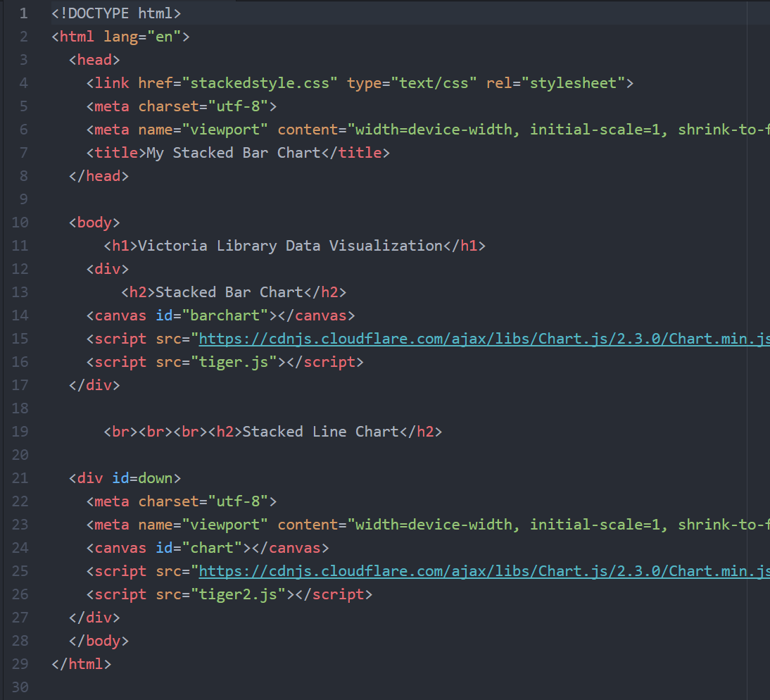Click the "chart" canvas id value
The width and height of the screenshot is (770, 700).
[212, 548]
